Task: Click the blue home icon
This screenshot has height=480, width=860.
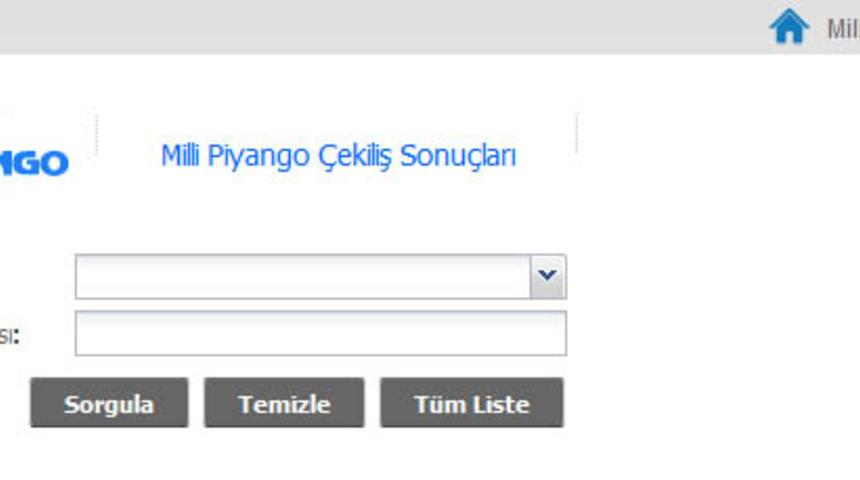Action: tap(789, 26)
